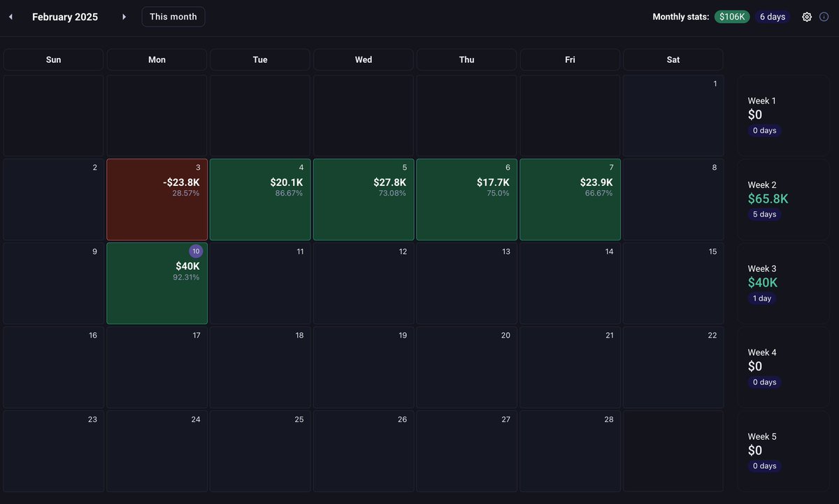Click the info circle icon

[x=824, y=17]
